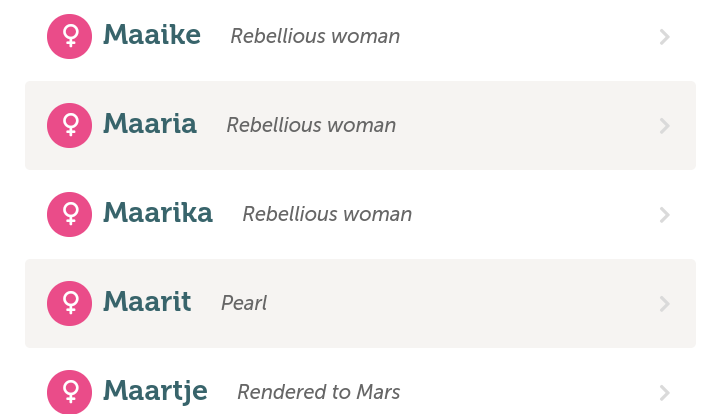Image resolution: width=720 pixels, height=414 pixels.
Task: Open the Maaike name link
Action: 152,36
